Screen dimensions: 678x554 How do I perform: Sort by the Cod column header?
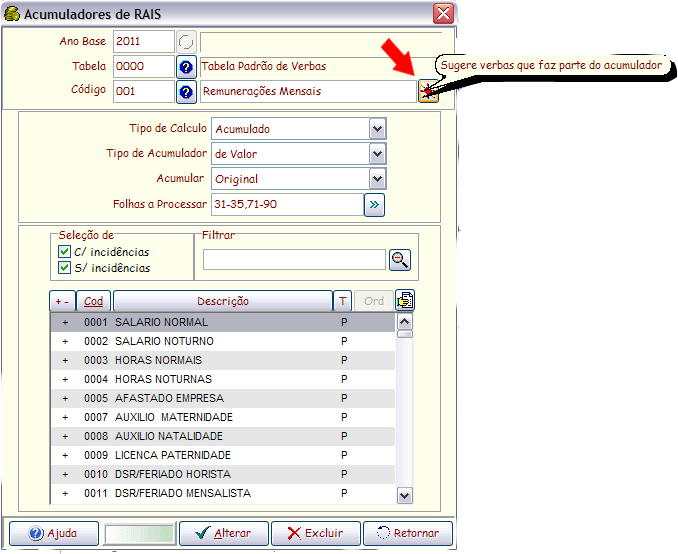point(93,301)
